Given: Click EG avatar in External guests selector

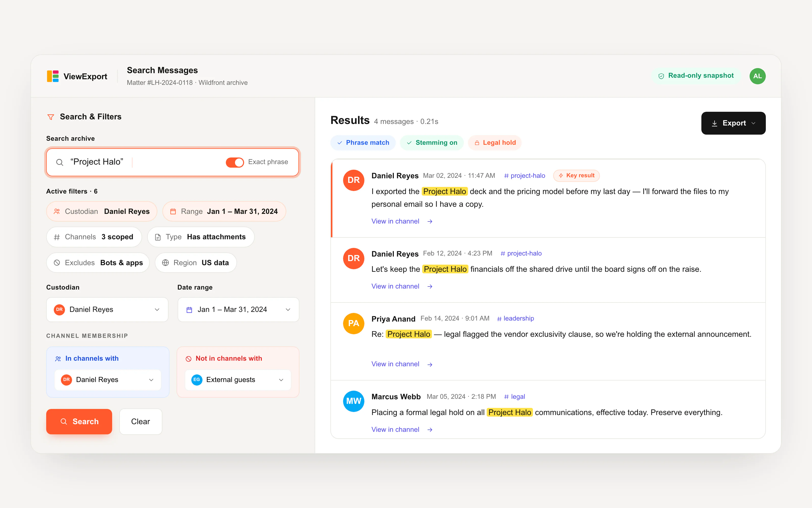Looking at the screenshot, I should (197, 380).
